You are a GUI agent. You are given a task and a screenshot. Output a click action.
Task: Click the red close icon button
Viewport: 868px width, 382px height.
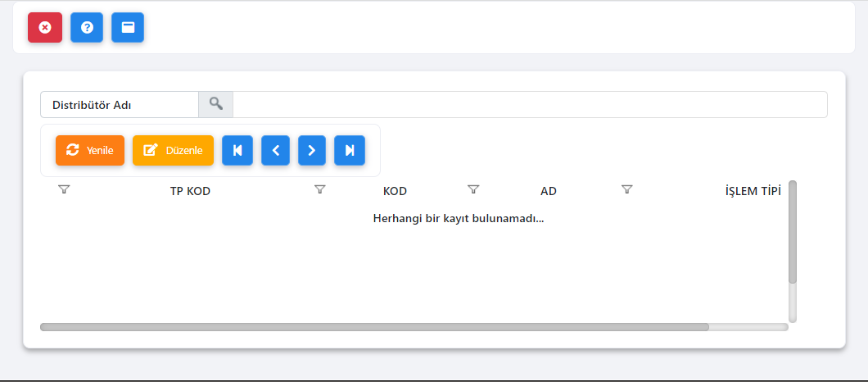(45, 27)
